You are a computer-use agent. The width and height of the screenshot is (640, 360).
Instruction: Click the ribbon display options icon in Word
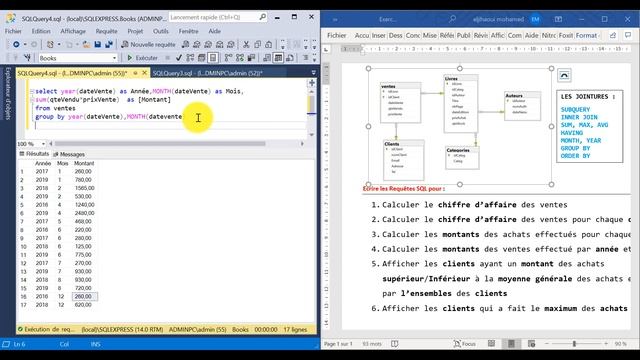point(558,19)
